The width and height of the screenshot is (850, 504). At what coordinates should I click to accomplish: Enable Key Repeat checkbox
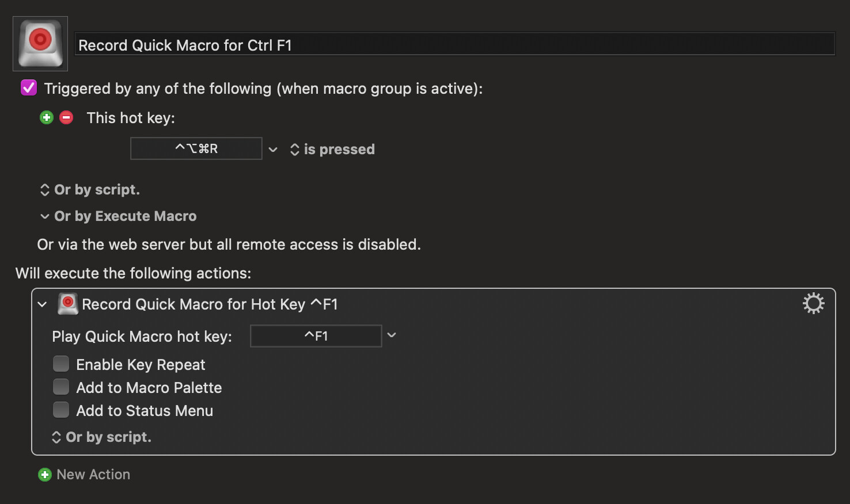[x=61, y=364]
